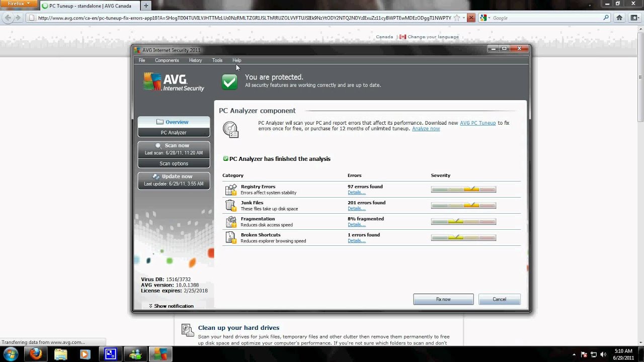This screenshot has width=644, height=362.
Task: Click the Fragmentation severity bar
Action: click(463, 222)
